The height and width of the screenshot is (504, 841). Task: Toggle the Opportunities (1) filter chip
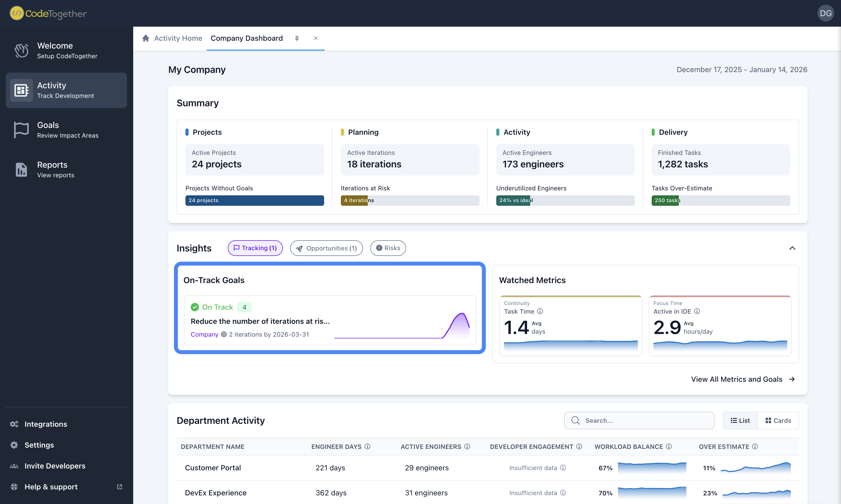click(326, 248)
